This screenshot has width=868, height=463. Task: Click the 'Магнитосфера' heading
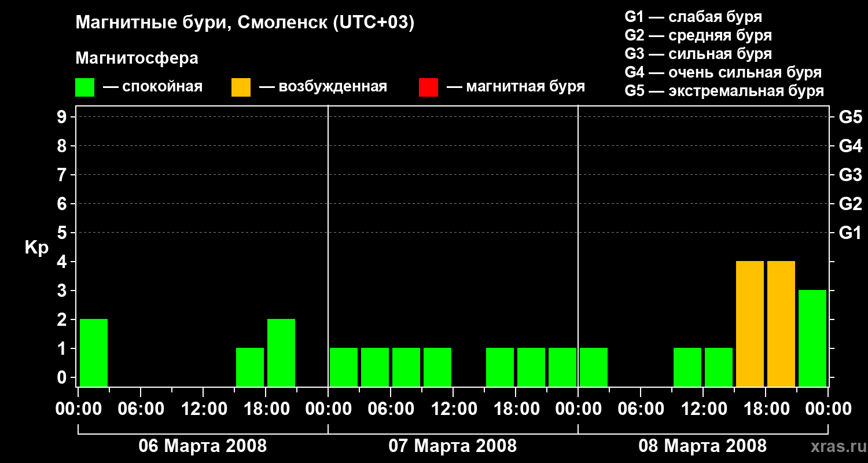(x=137, y=58)
